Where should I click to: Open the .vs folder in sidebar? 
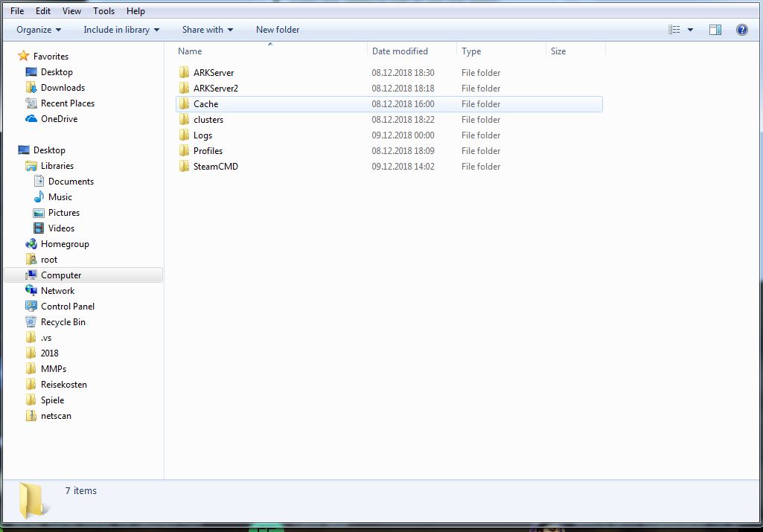[x=45, y=338]
